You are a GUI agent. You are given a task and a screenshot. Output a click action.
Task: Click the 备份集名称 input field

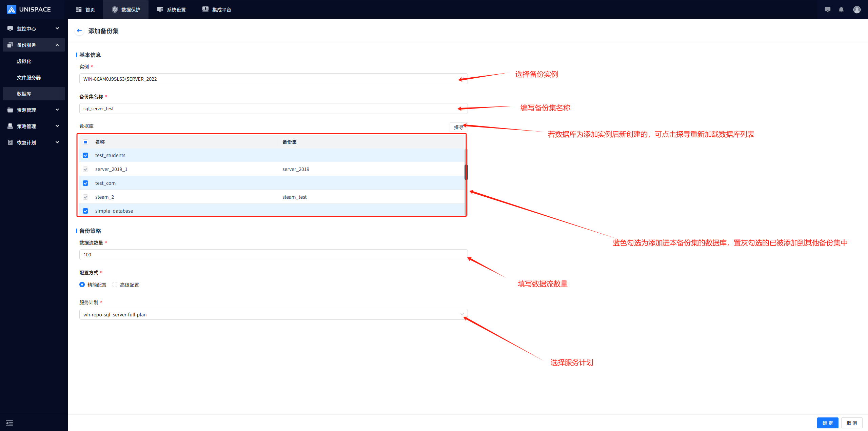coord(273,109)
